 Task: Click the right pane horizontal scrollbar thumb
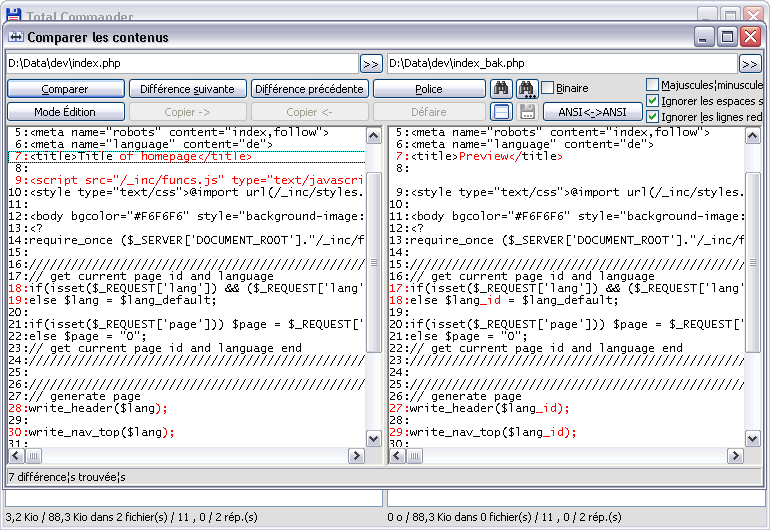[x=414, y=456]
